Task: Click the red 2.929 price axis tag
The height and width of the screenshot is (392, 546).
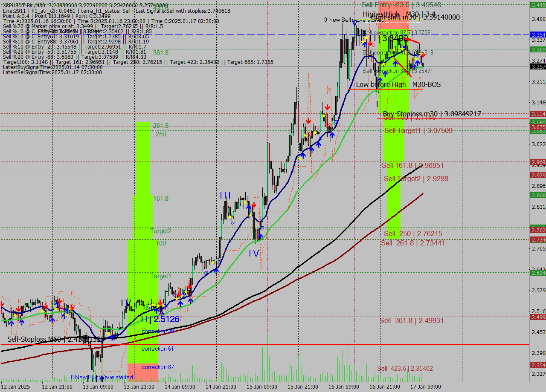Action: [537, 175]
